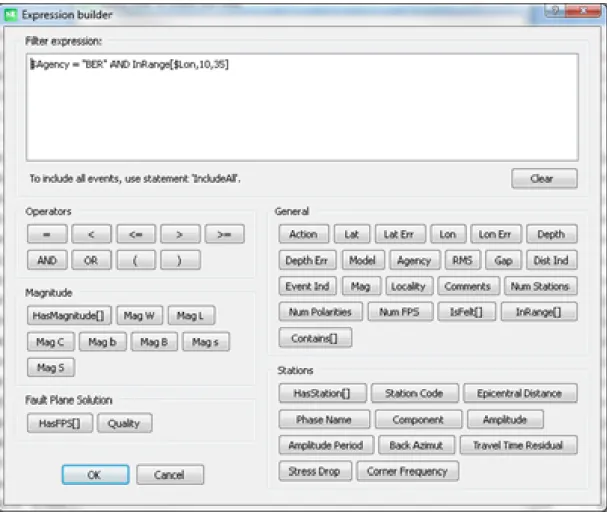Click the title bar help button
Viewport: 607px width, 512px height.
555,10
